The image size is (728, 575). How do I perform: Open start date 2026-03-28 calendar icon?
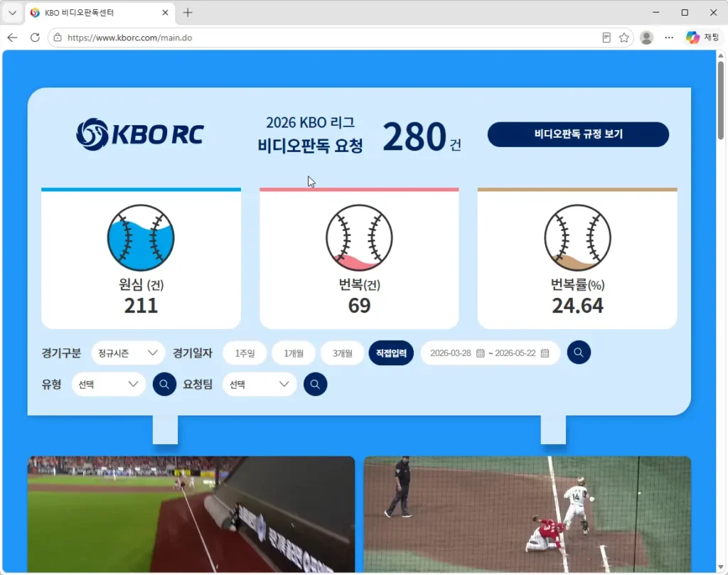pyautogui.click(x=481, y=353)
